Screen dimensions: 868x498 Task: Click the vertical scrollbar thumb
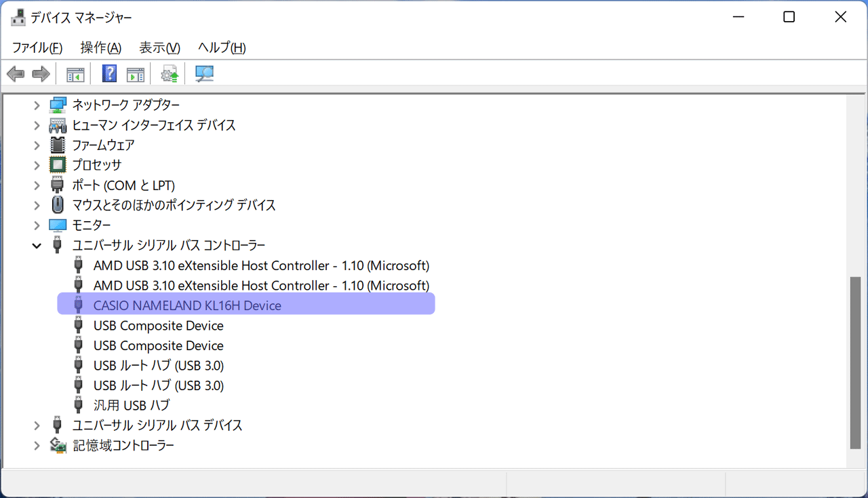(856, 363)
